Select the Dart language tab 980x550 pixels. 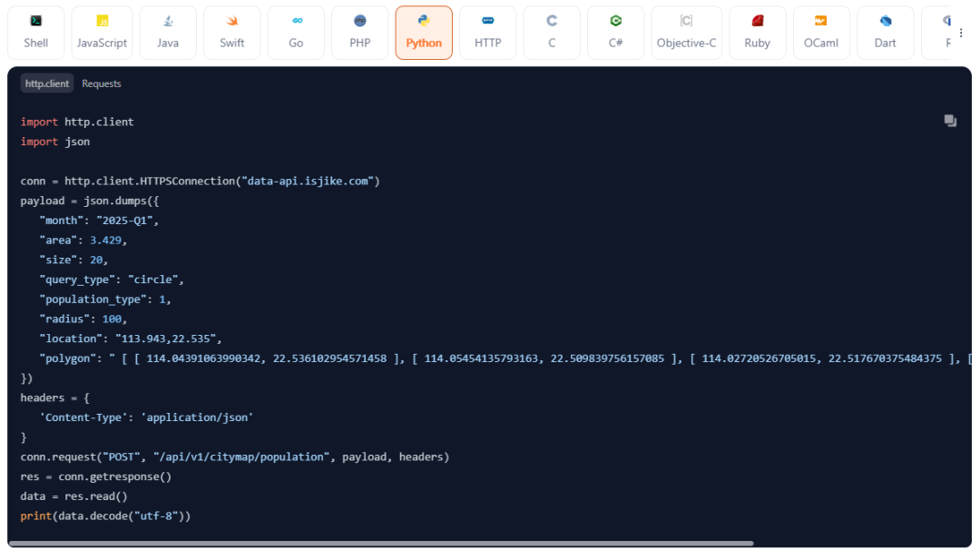click(886, 33)
